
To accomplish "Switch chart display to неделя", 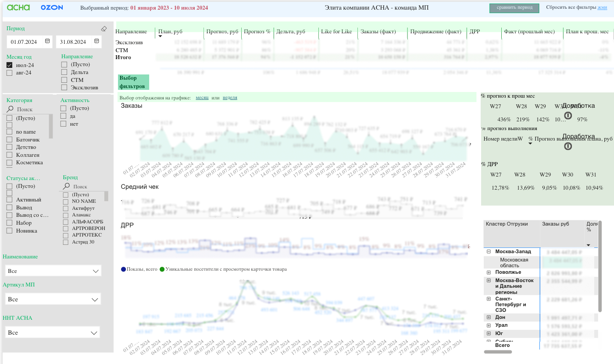I will coord(230,98).
